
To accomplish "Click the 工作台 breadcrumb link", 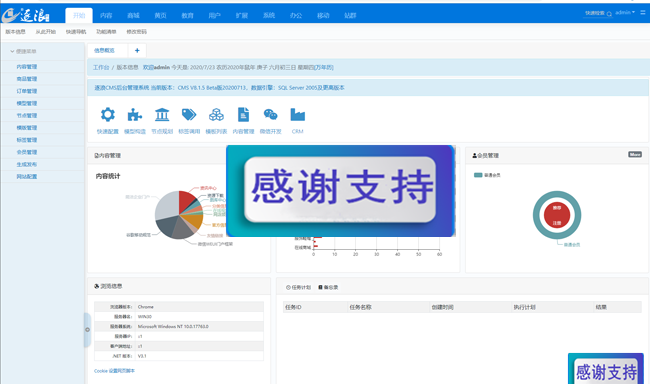I will click(101, 67).
